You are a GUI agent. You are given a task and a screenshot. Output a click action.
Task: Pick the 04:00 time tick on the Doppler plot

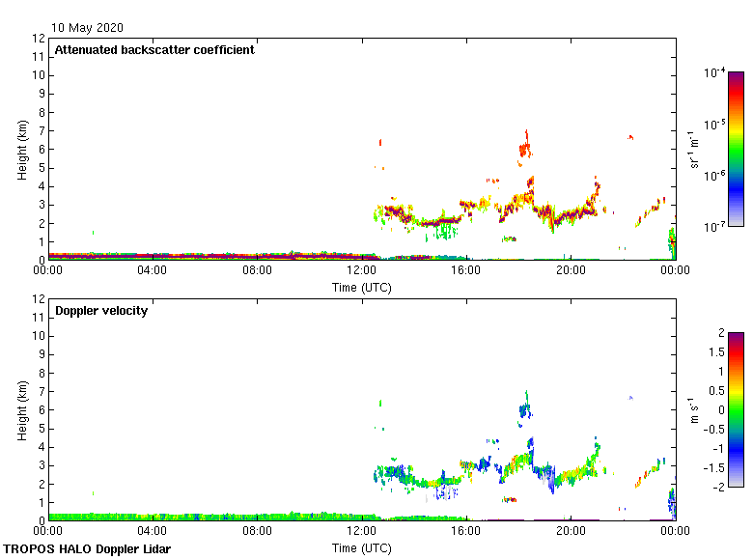point(153,531)
